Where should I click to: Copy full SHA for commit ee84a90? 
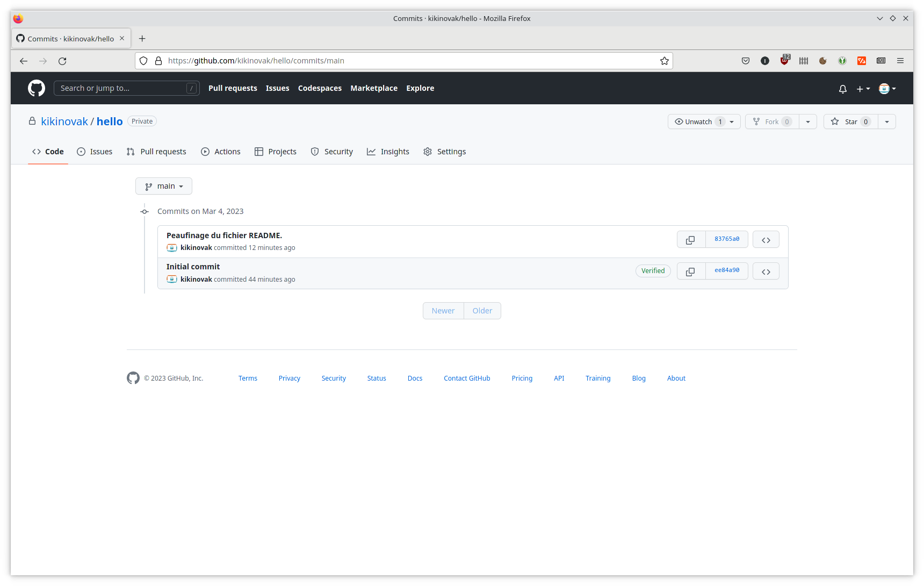point(691,271)
